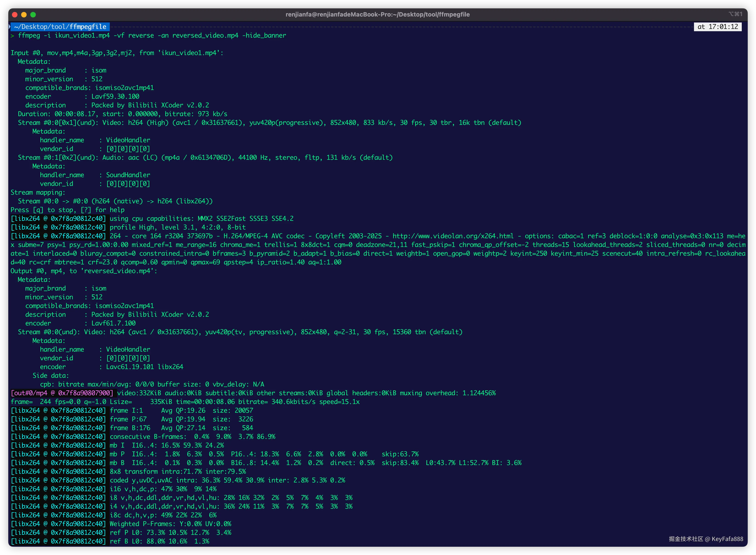Click the typed ffmpeg command line

tap(152, 36)
